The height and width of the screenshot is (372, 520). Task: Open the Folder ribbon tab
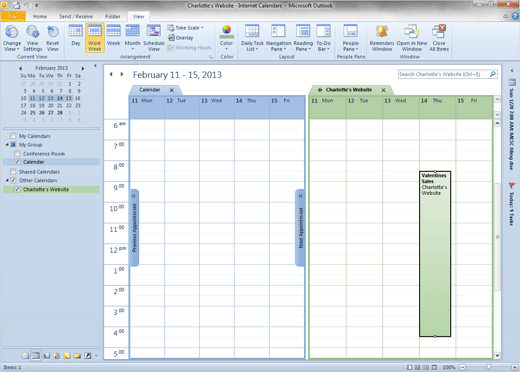coord(113,16)
